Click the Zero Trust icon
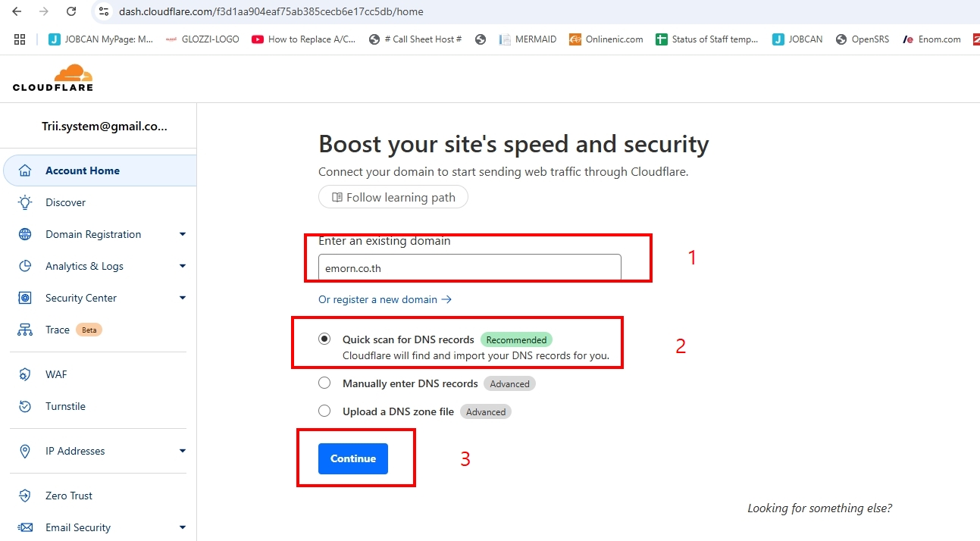 click(25, 496)
